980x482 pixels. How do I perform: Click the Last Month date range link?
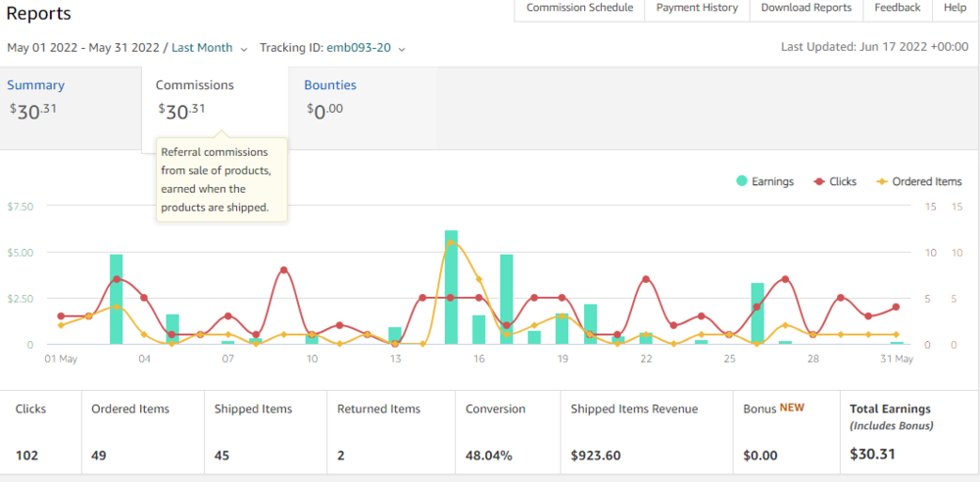pyautogui.click(x=202, y=47)
